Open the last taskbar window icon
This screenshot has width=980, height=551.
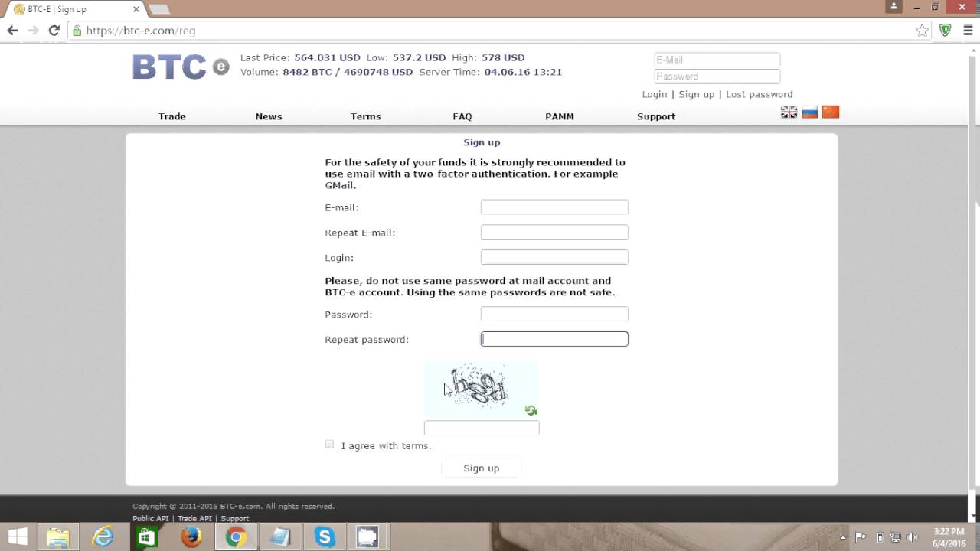(368, 537)
